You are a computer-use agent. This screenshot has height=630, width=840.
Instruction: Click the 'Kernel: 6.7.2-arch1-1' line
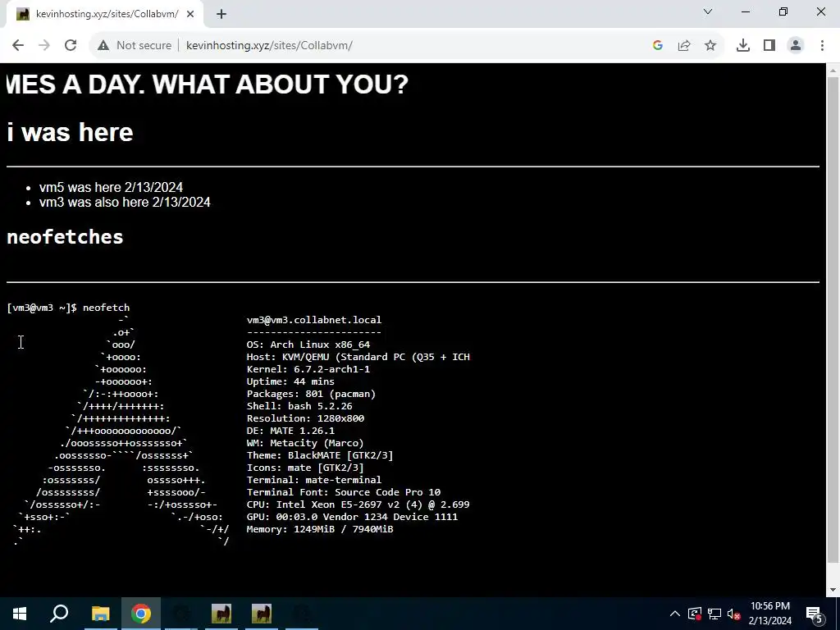pyautogui.click(x=308, y=369)
